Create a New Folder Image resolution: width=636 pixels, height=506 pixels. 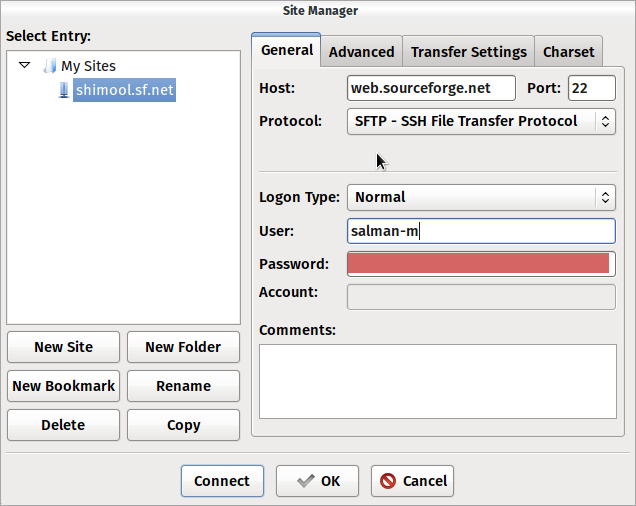point(183,347)
